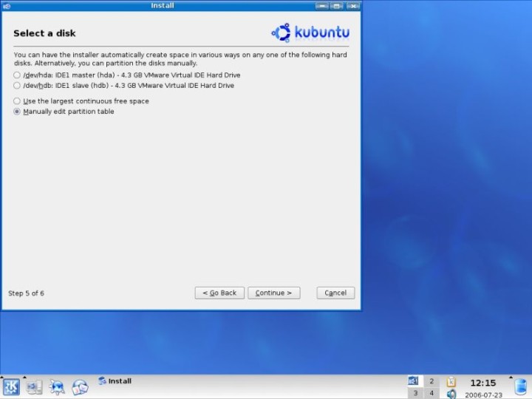The height and width of the screenshot is (399, 532).
Task: Open the KDE K menu
Action: (x=11, y=387)
